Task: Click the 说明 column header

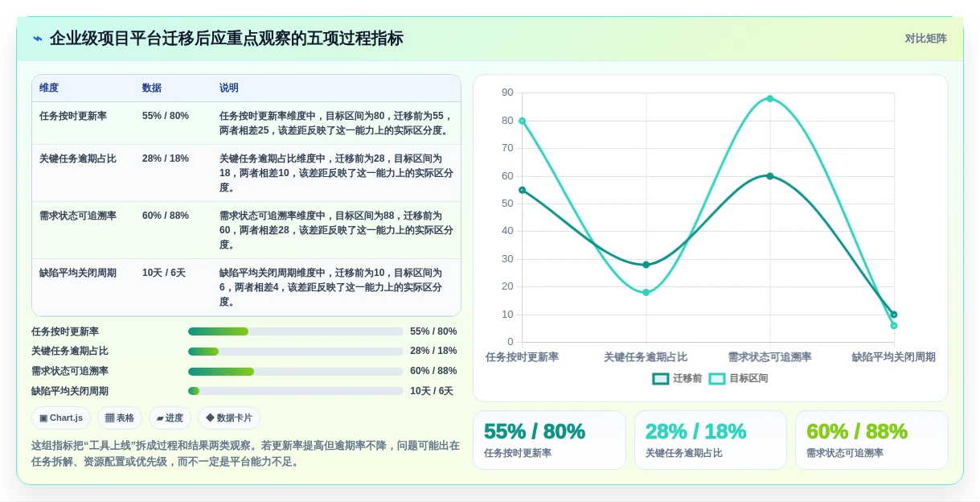Action: coord(229,88)
